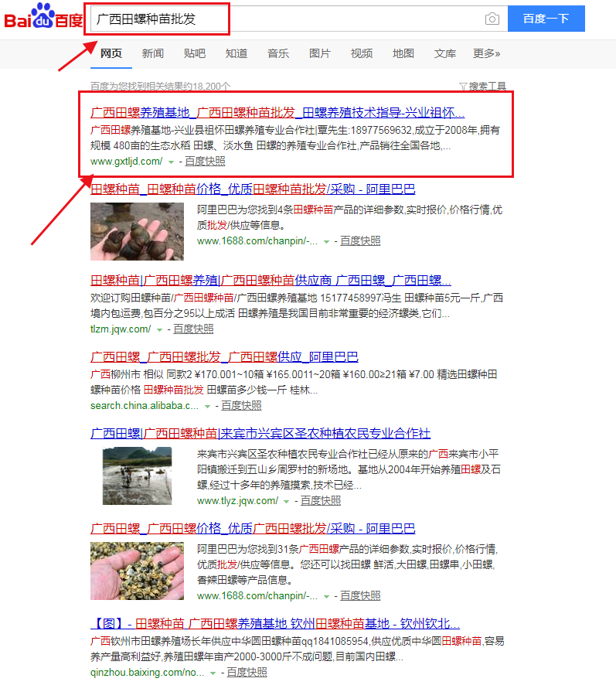Expand dropdown arrow next to qinzhou.baixing.com
The height and width of the screenshot is (692, 616).
(x=213, y=673)
